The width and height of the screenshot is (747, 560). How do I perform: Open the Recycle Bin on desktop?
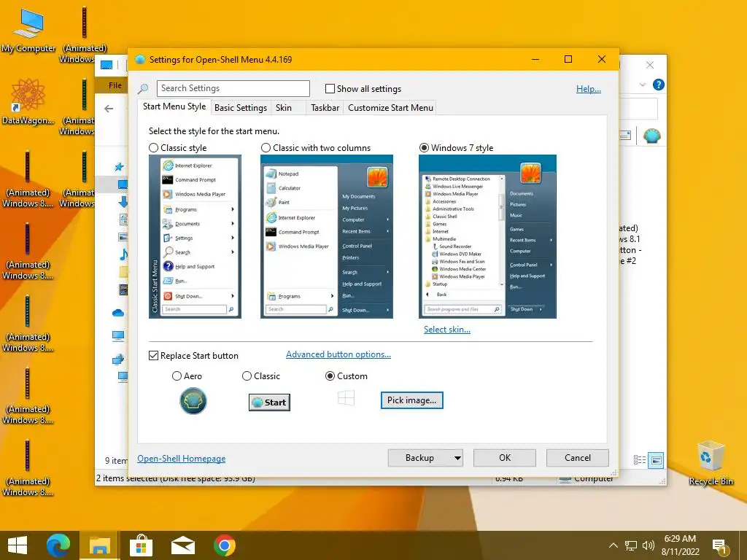click(711, 463)
